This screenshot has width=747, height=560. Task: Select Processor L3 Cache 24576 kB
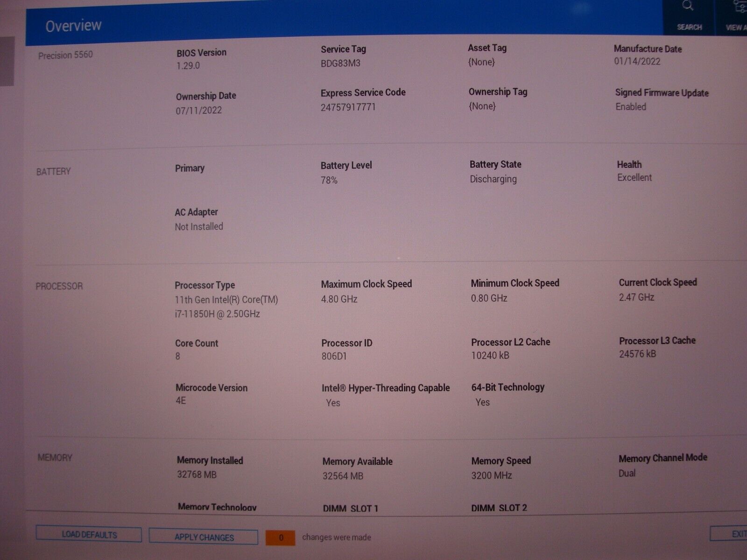point(637,354)
